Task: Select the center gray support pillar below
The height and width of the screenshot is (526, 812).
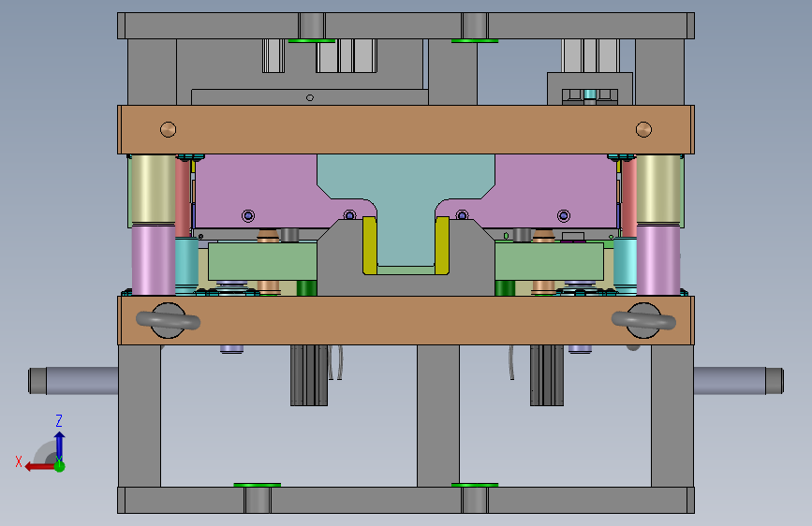Action: [x=438, y=416]
